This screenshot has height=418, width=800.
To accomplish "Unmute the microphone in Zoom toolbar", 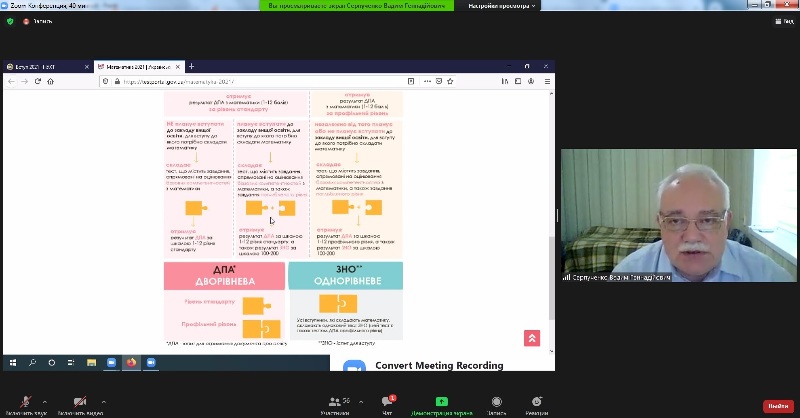I will click(x=23, y=401).
